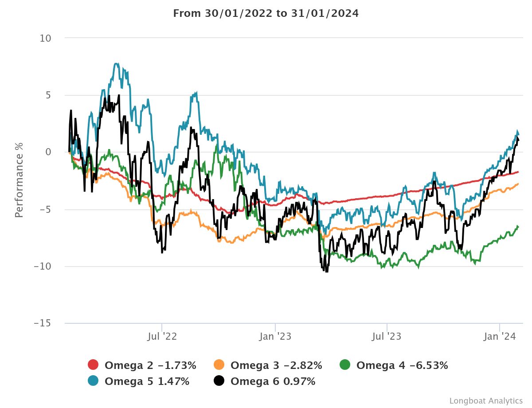The image size is (532, 408).
Task: Click the 0 y-axis tick label
Action: coord(48,152)
